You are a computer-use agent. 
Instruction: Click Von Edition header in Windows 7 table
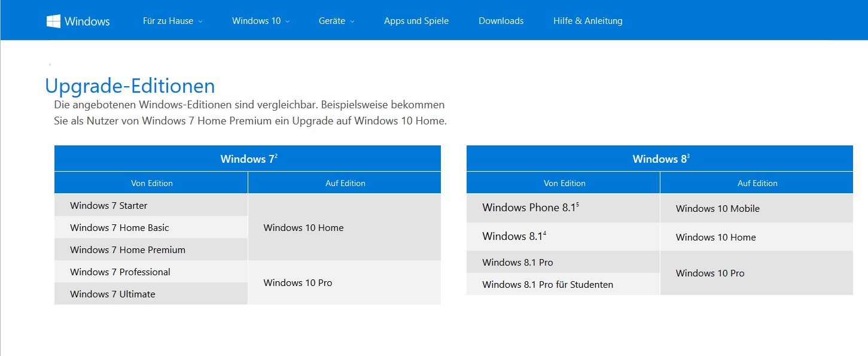point(151,183)
